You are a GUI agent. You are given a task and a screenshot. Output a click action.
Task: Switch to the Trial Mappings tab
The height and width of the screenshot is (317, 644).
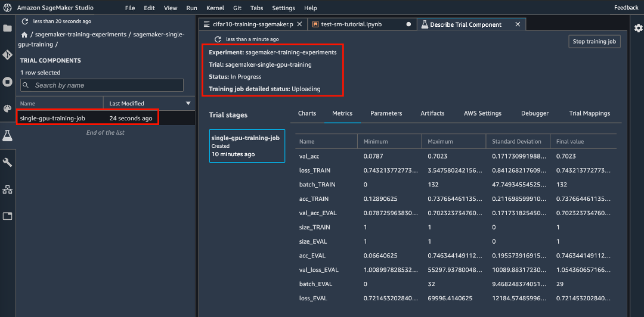click(589, 113)
